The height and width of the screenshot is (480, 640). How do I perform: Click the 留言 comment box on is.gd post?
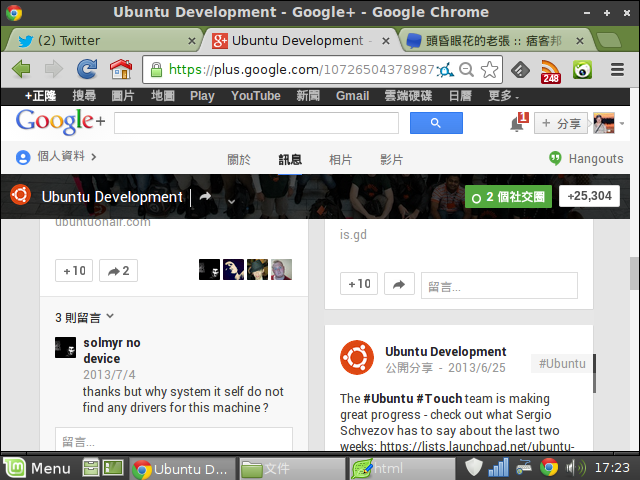click(499, 286)
